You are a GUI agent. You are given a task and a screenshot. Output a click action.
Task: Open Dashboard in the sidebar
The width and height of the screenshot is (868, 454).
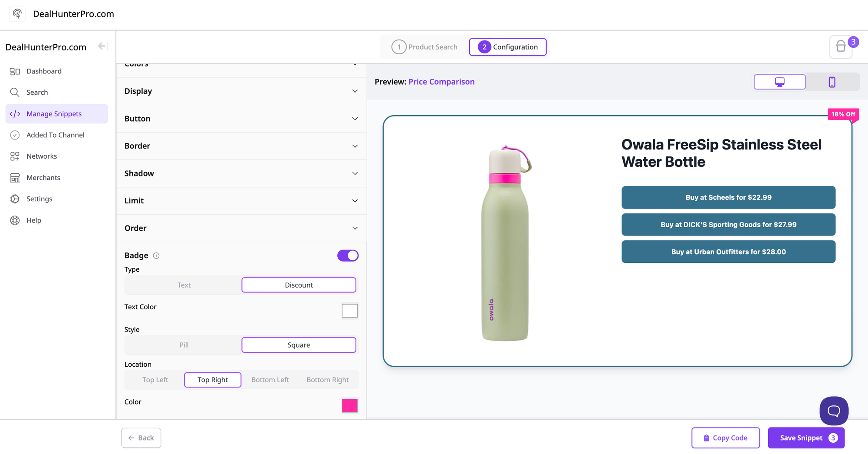coord(57,71)
